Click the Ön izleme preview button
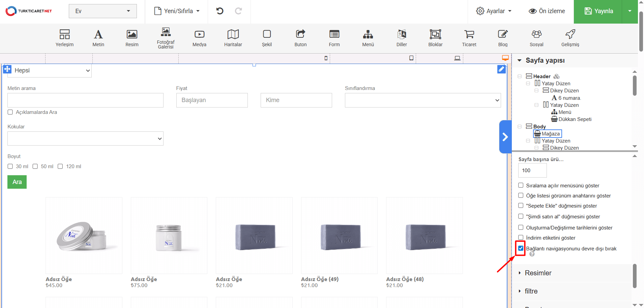644x308 pixels. click(547, 11)
